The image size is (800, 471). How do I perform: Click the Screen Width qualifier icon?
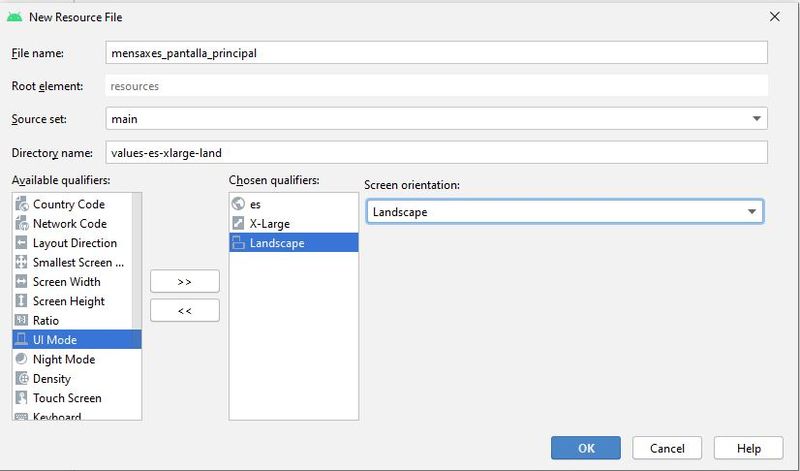21,282
